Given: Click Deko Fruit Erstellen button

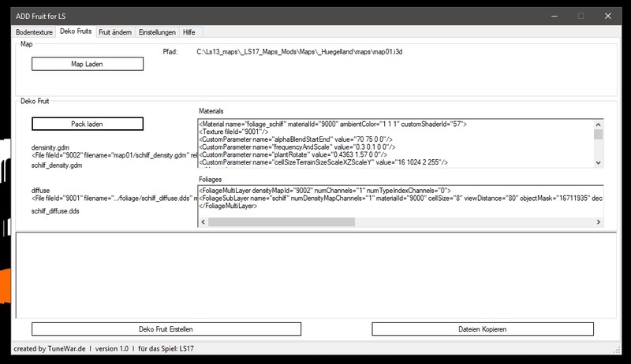Looking at the screenshot, I should pos(166,329).
